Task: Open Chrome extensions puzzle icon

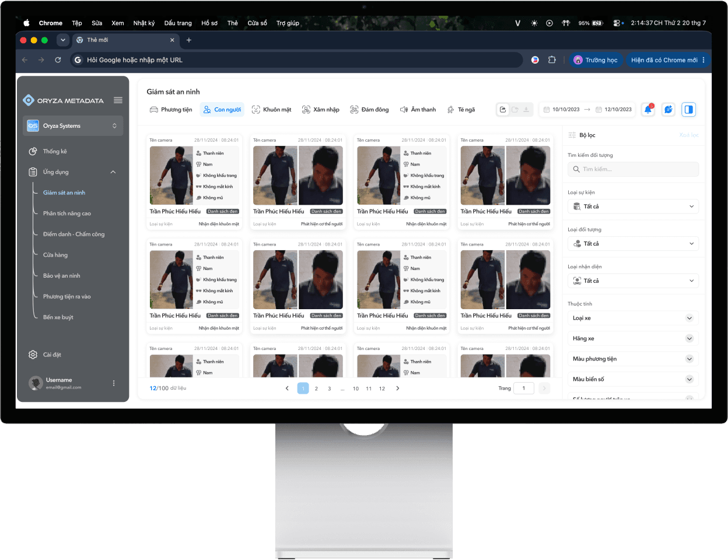Action: click(552, 60)
